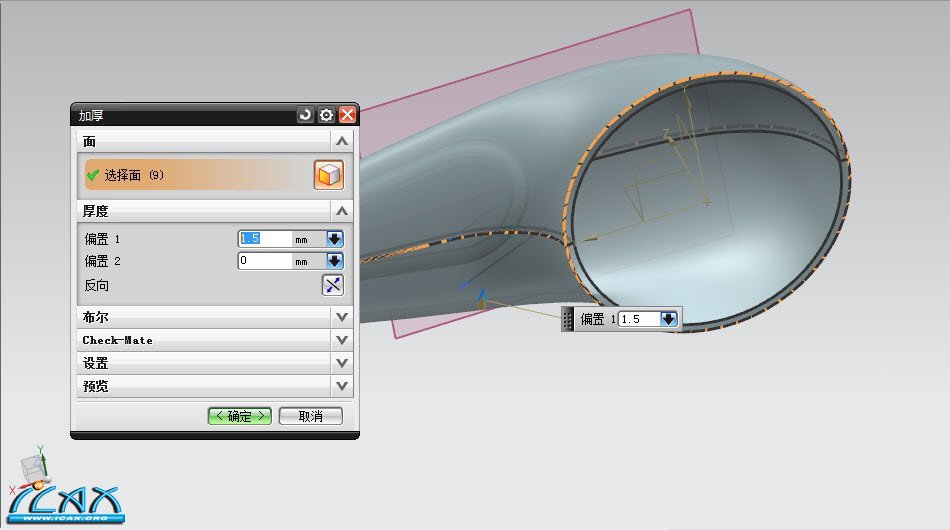
Task: Expand the 布尔 section
Action: (x=342, y=317)
